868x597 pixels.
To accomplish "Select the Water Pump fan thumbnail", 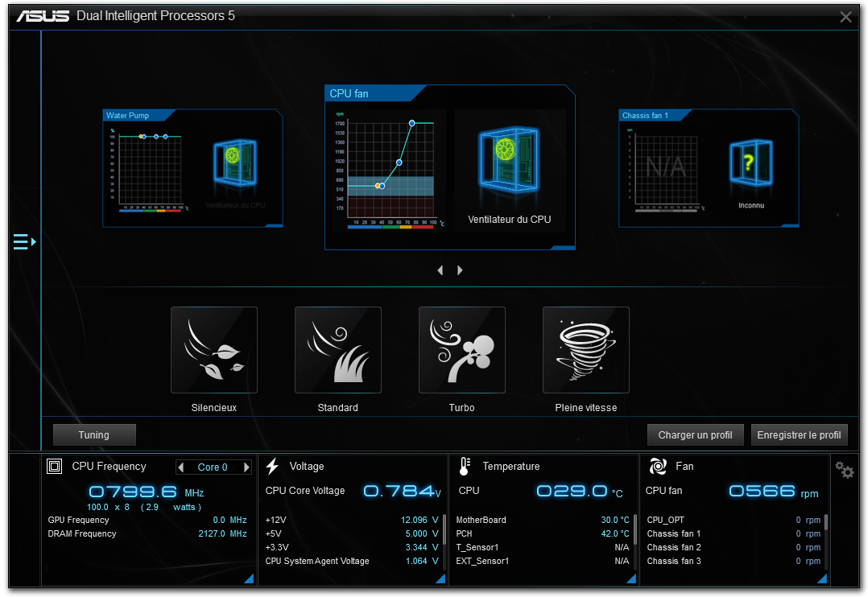I will 192,169.
